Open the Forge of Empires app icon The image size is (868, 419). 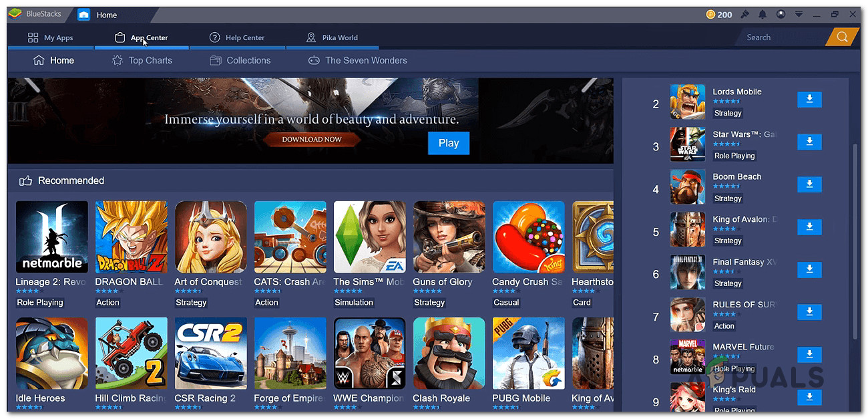290,354
